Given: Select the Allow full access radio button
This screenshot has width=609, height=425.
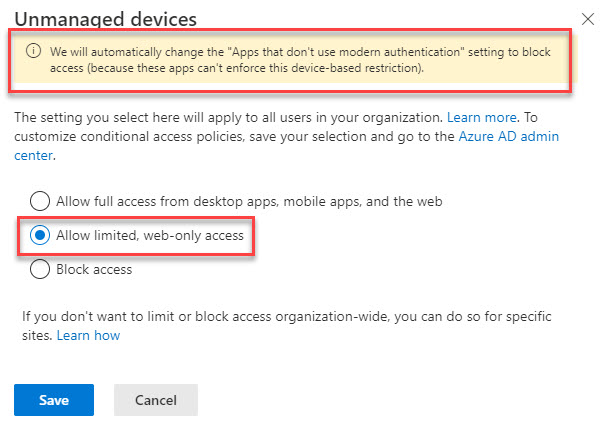Looking at the screenshot, I should (x=40, y=201).
